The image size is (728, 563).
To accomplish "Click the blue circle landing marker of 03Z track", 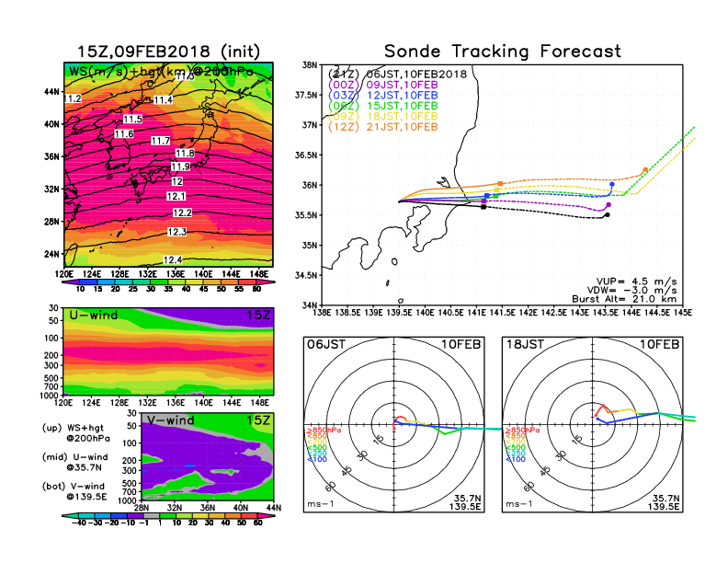I will (x=612, y=184).
